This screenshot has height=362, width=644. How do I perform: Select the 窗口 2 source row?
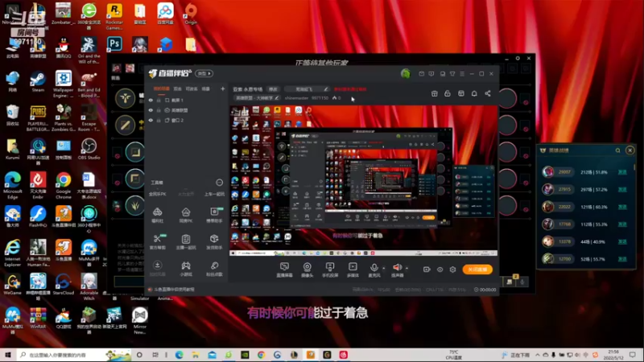tap(187, 120)
